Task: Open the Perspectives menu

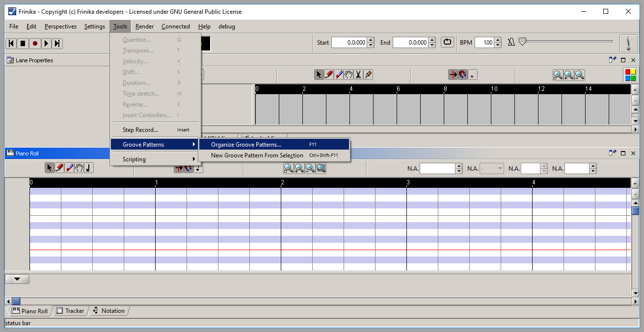Action: pyautogui.click(x=60, y=26)
